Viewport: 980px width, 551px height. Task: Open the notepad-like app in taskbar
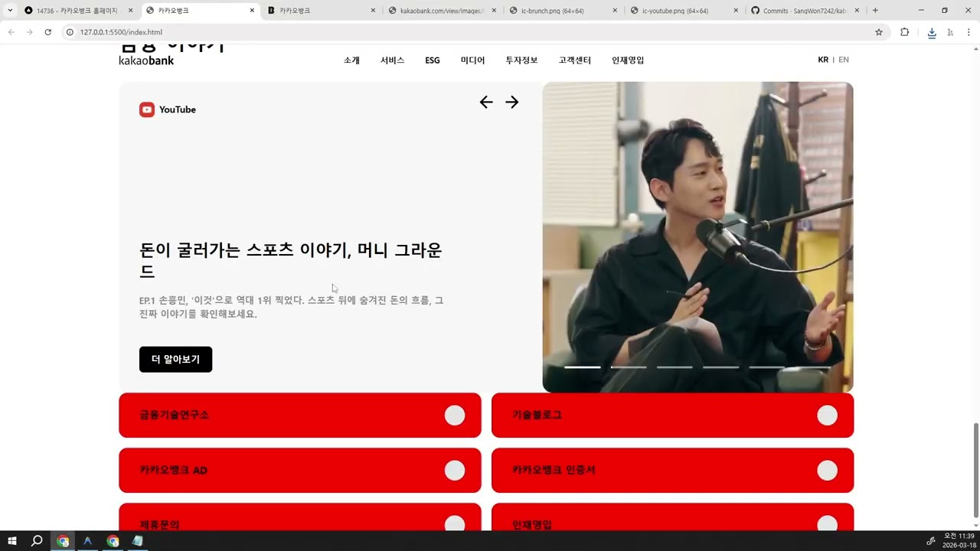tap(138, 541)
